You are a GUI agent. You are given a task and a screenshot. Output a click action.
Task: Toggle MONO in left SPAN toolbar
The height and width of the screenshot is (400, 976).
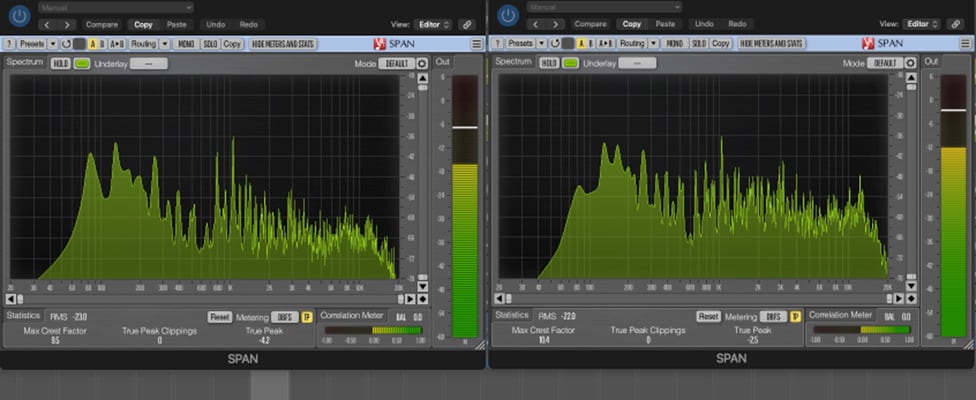(x=186, y=44)
